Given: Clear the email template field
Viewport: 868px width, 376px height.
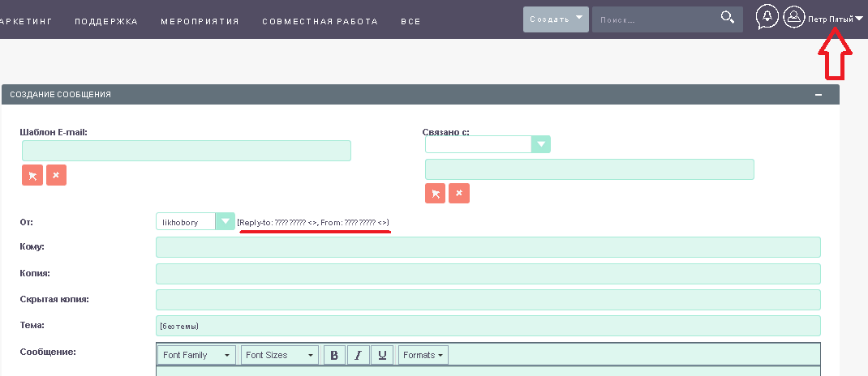Looking at the screenshot, I should [x=57, y=175].
